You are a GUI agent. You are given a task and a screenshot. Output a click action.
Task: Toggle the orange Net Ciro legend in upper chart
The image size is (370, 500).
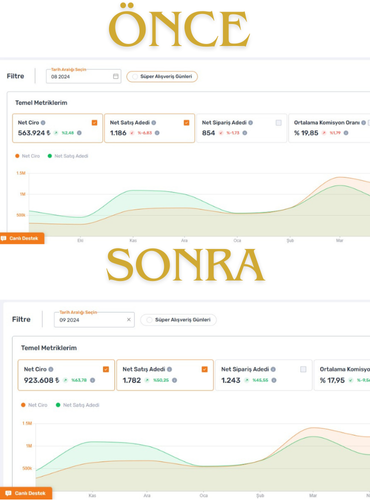point(28,156)
